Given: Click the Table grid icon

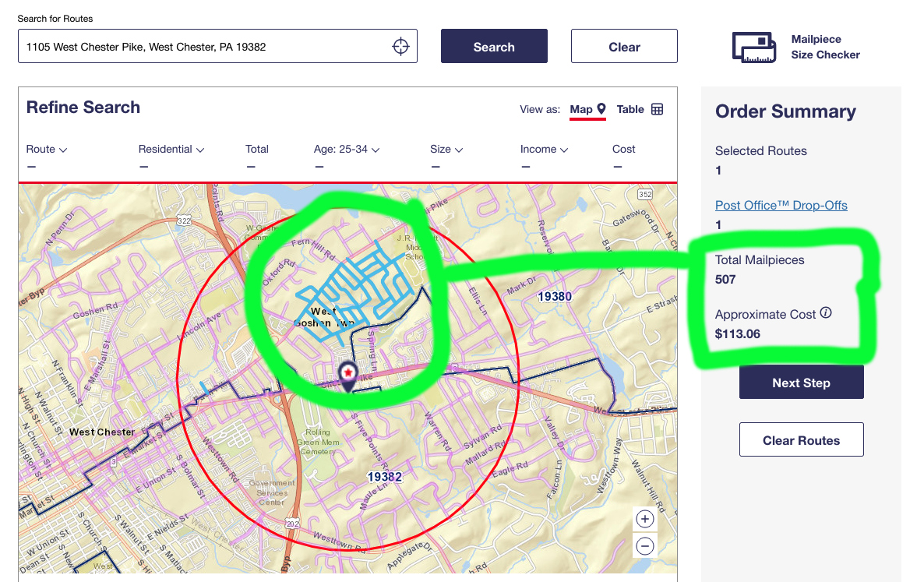Looking at the screenshot, I should tap(657, 109).
